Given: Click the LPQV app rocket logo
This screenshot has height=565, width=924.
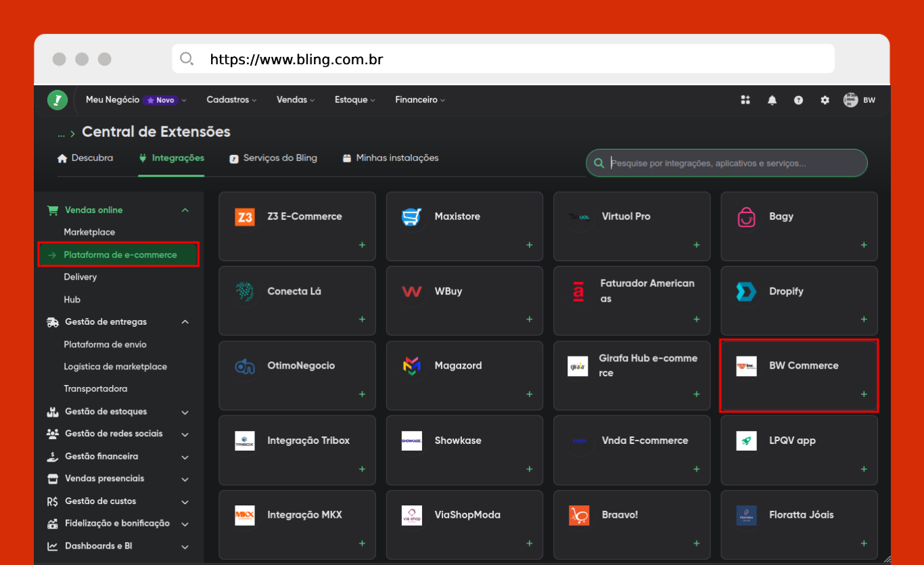Looking at the screenshot, I should [x=746, y=441].
